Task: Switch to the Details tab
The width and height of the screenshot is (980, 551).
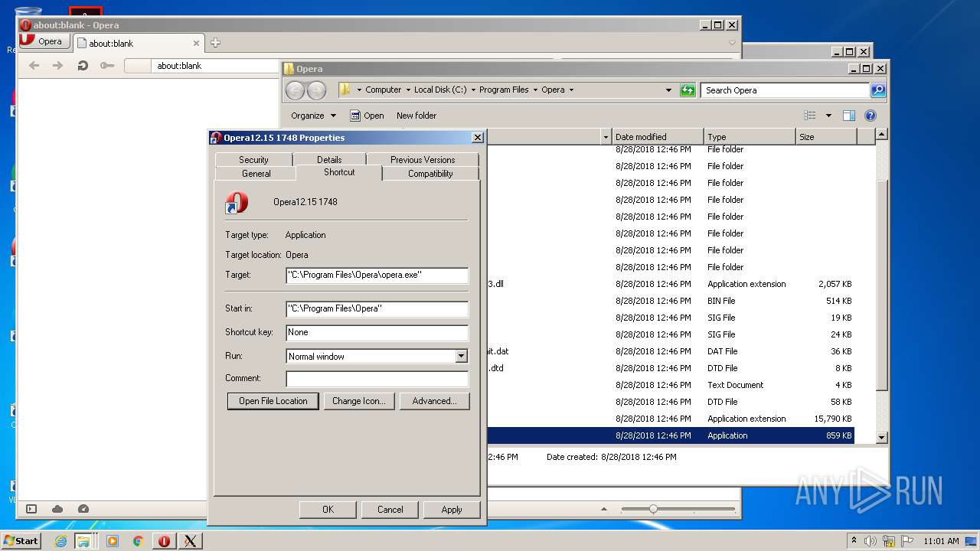Action: [329, 159]
